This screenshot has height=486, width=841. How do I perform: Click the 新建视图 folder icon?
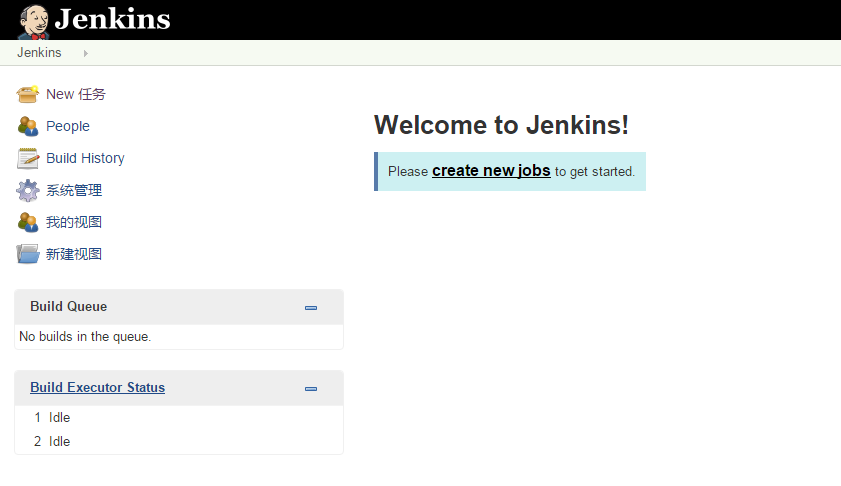(x=27, y=254)
